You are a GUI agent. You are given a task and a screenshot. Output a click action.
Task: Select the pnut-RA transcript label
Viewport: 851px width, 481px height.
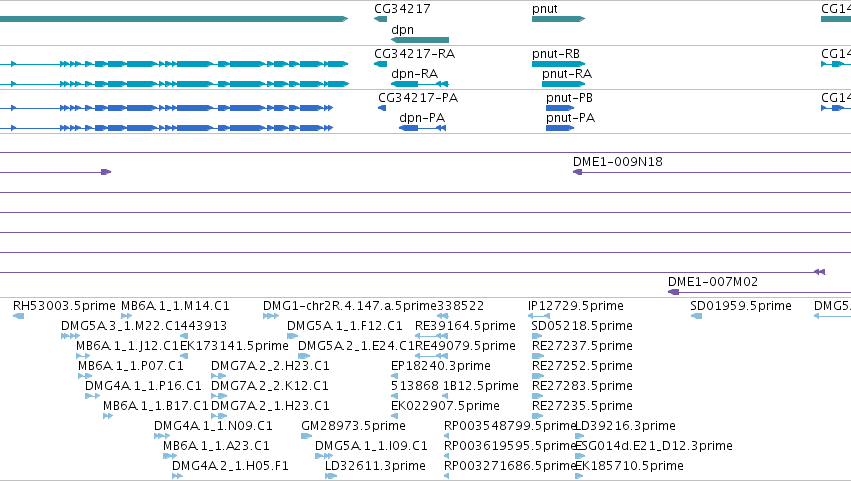tap(567, 74)
